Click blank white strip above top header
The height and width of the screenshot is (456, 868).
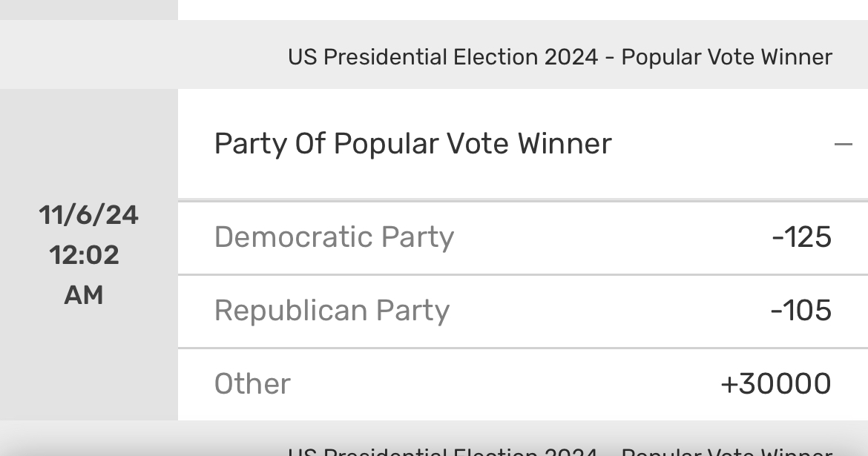pos(522,10)
